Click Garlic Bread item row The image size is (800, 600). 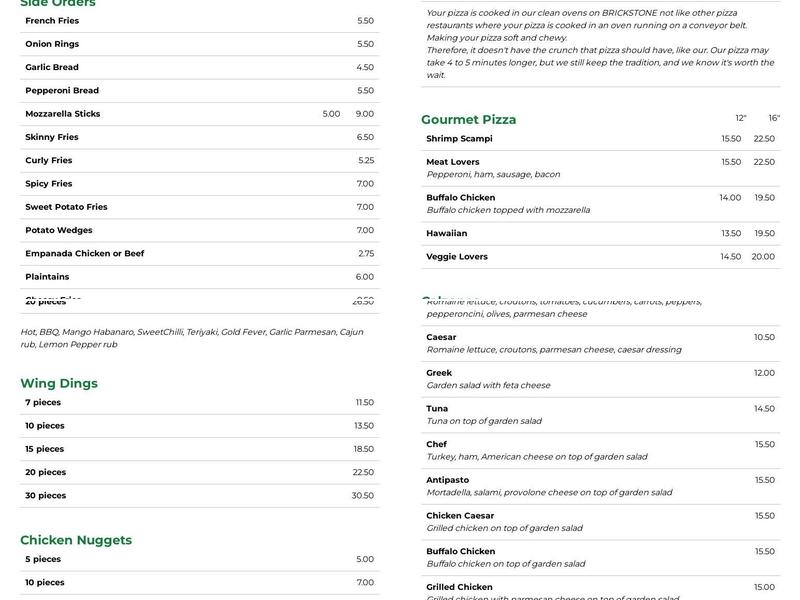pyautogui.click(x=52, y=67)
